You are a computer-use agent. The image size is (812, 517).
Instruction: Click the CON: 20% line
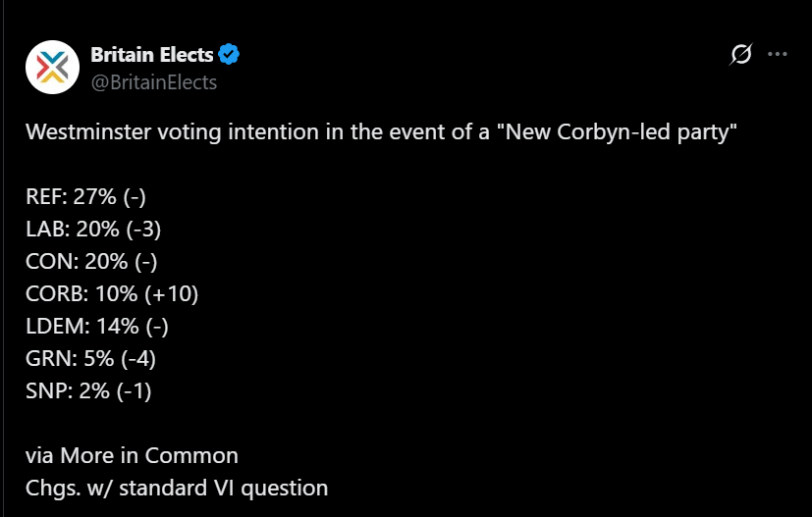coord(91,261)
